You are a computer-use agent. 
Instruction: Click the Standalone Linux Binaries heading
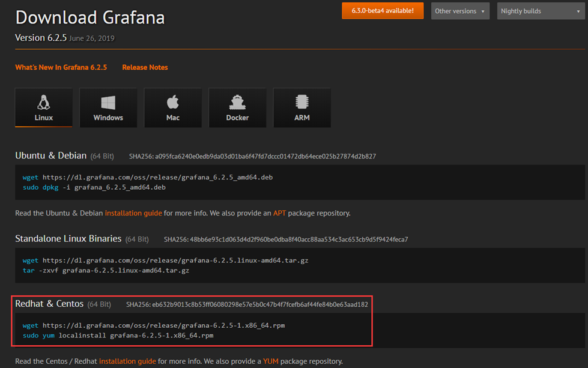tap(68, 239)
